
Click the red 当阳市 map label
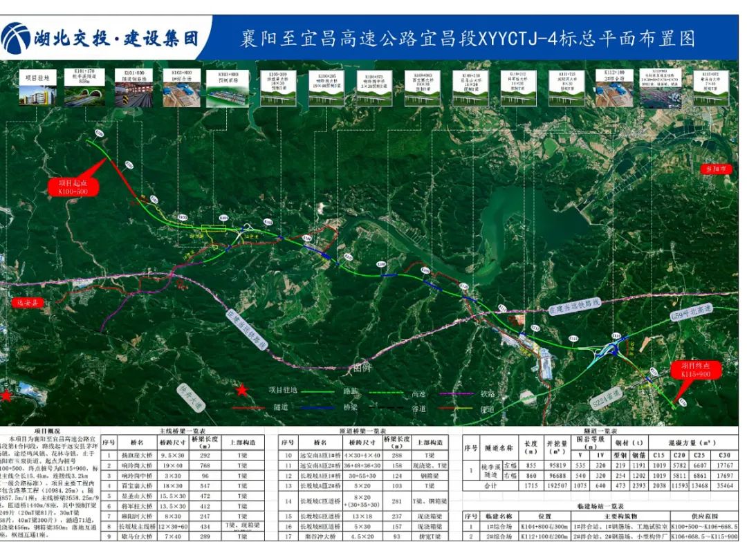tap(716, 169)
